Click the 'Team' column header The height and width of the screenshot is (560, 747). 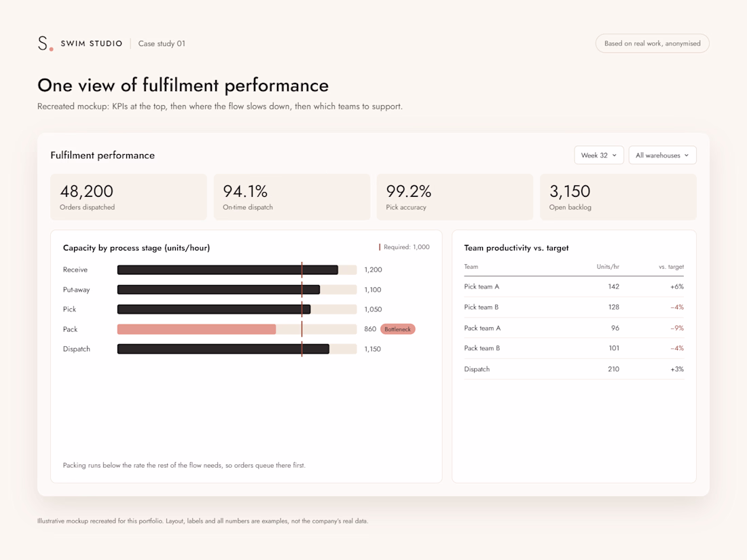point(471,267)
